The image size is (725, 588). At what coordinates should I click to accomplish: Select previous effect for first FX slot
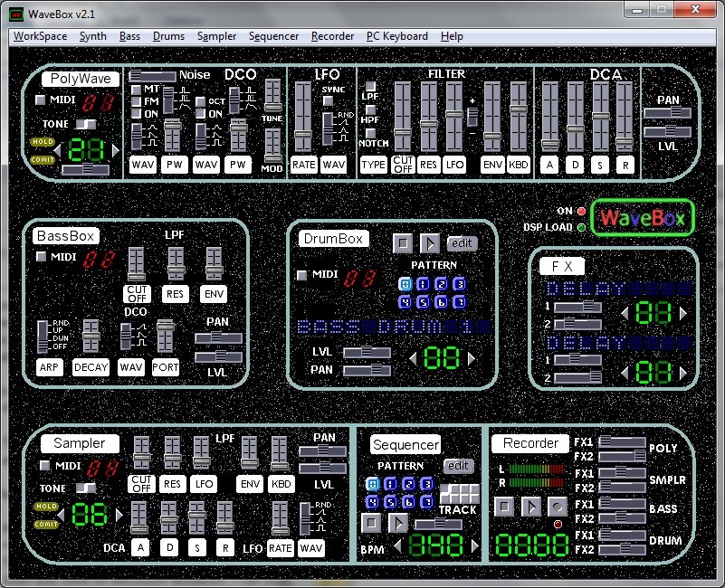click(625, 314)
